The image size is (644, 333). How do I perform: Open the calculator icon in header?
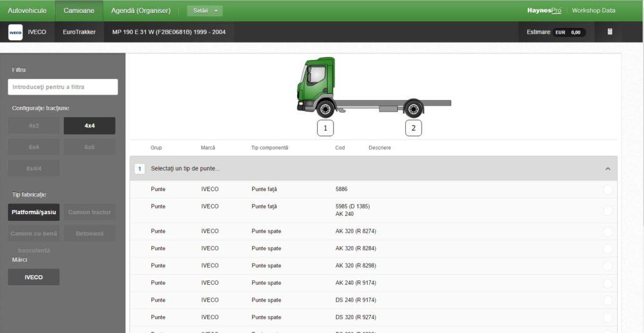coord(610,32)
